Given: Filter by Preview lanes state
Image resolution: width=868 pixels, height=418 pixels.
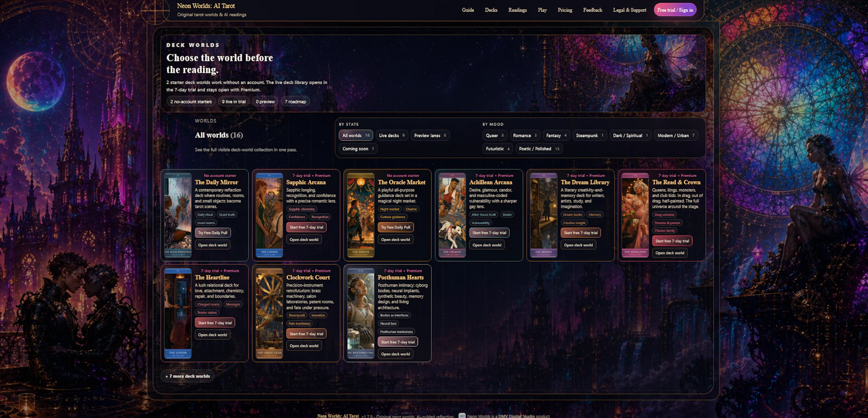Looking at the screenshot, I should coord(430,135).
